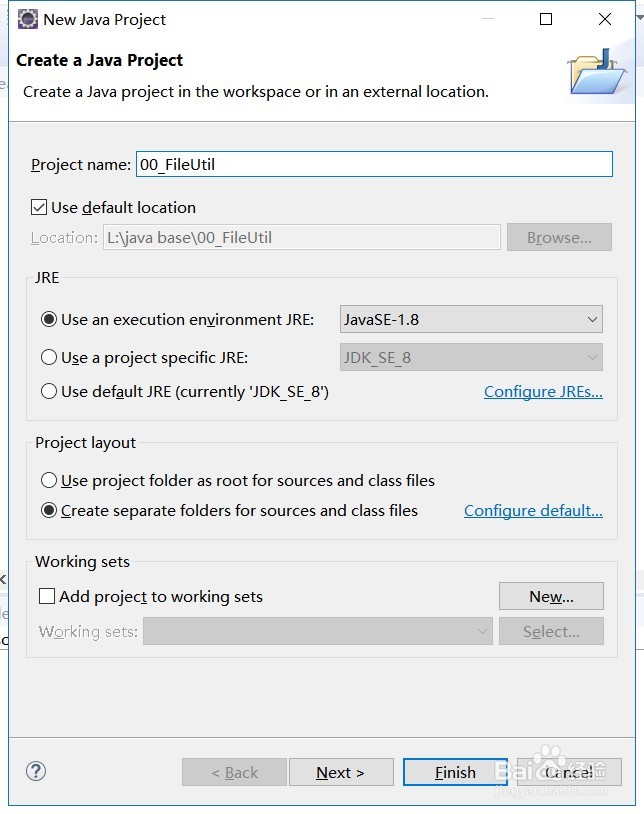Click the help question mark icon
The image size is (644, 814).
[36, 771]
